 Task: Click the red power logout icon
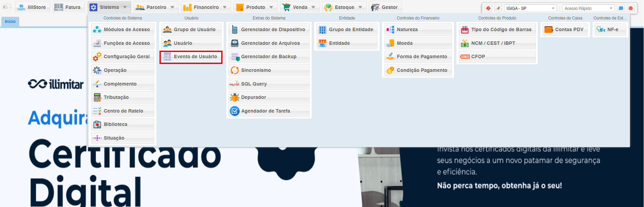click(631, 8)
